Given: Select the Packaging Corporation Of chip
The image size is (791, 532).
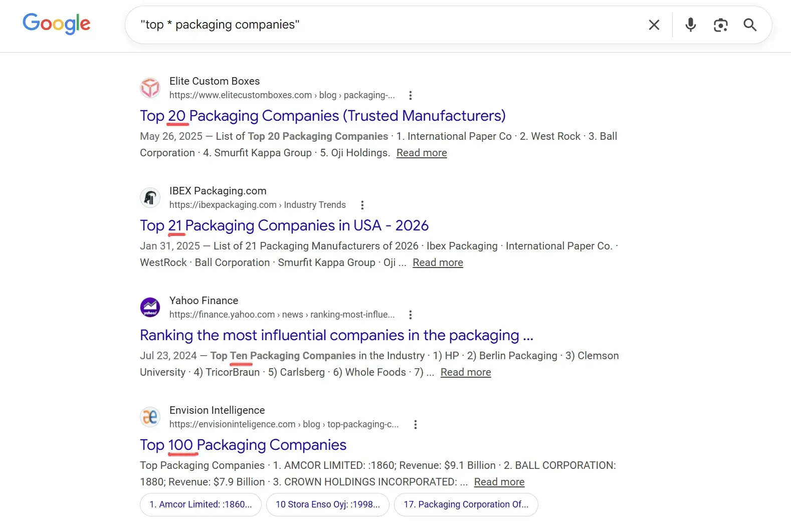Looking at the screenshot, I should 466,504.
